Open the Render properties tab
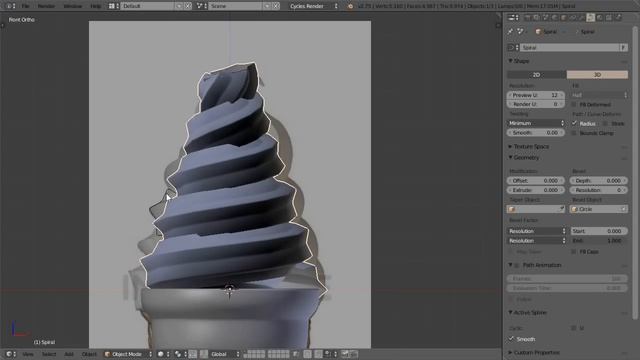 tap(527, 18)
